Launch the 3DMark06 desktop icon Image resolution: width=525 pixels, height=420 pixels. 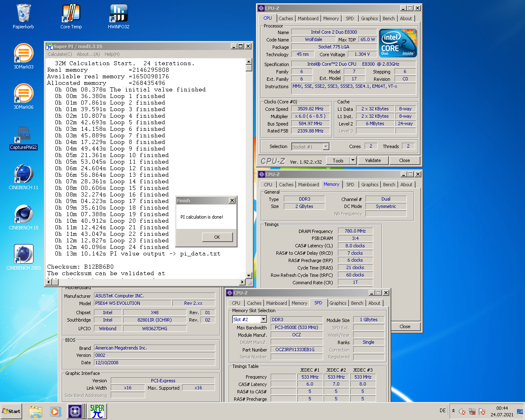pos(23,97)
